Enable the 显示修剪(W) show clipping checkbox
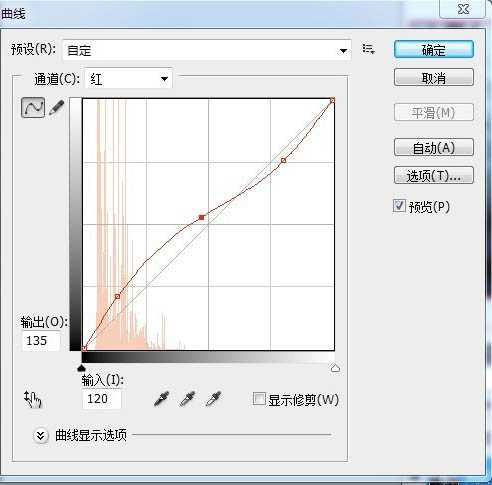The width and height of the screenshot is (492, 485). click(x=259, y=399)
